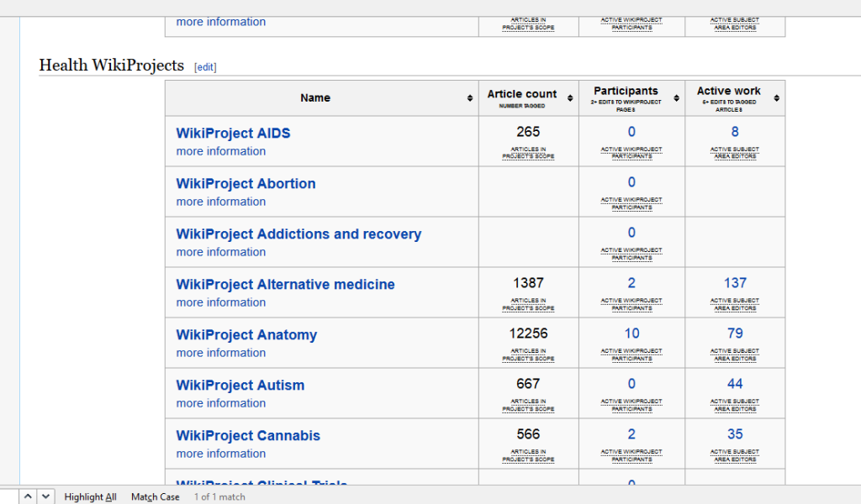Open WikiProject Abortion link
The width and height of the screenshot is (861, 504).
[x=246, y=184]
